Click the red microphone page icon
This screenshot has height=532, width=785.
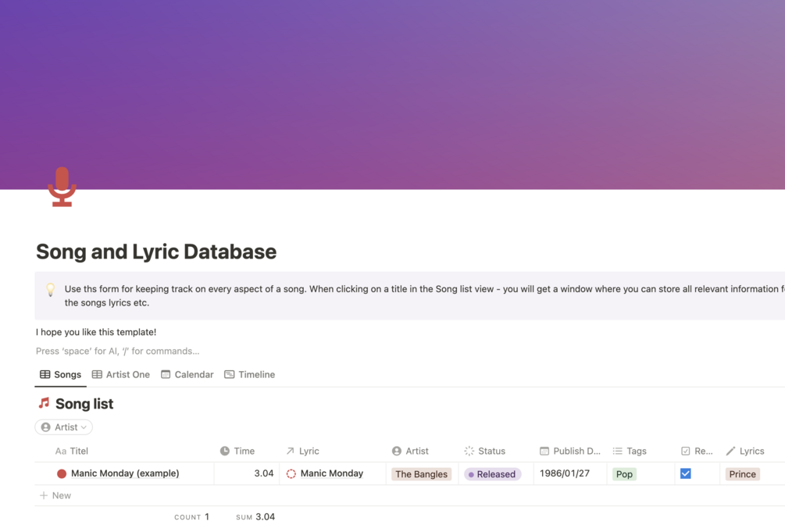tap(62, 187)
